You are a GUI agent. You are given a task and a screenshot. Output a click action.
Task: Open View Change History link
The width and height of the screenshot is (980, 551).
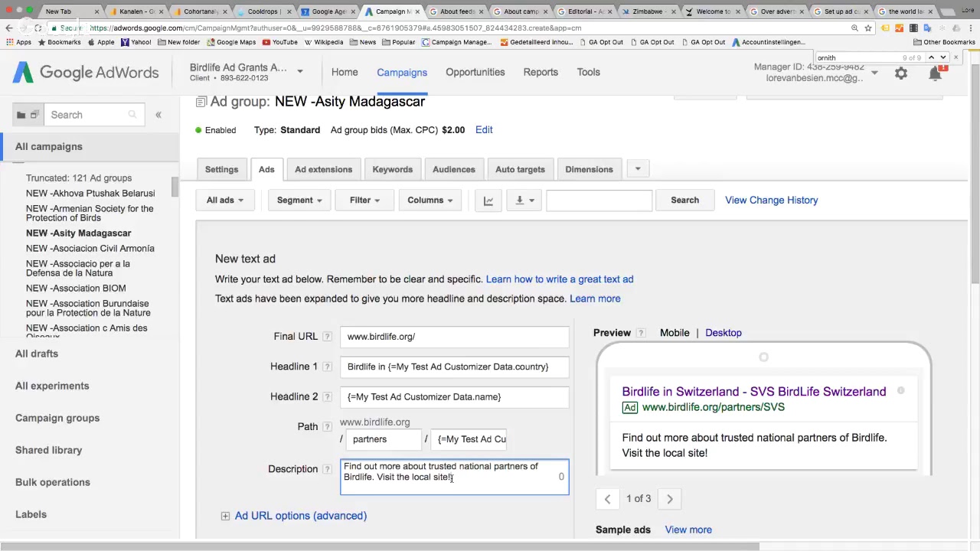click(x=771, y=201)
